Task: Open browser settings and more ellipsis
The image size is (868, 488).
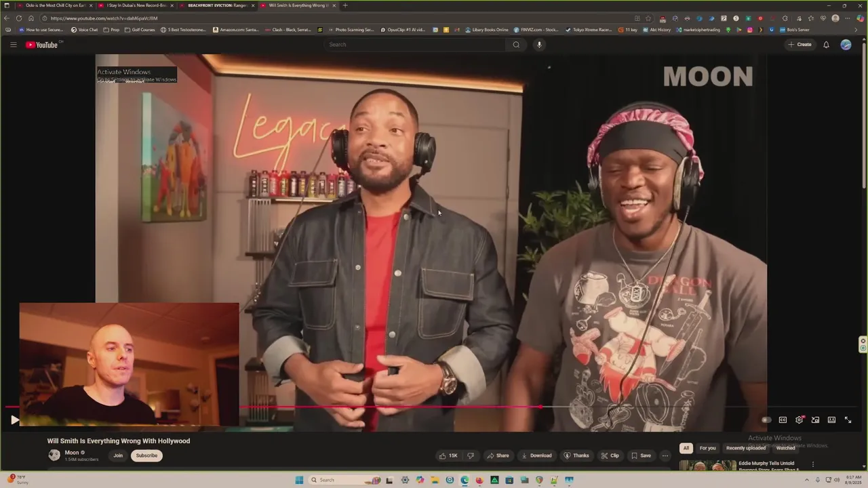Action: click(x=848, y=18)
